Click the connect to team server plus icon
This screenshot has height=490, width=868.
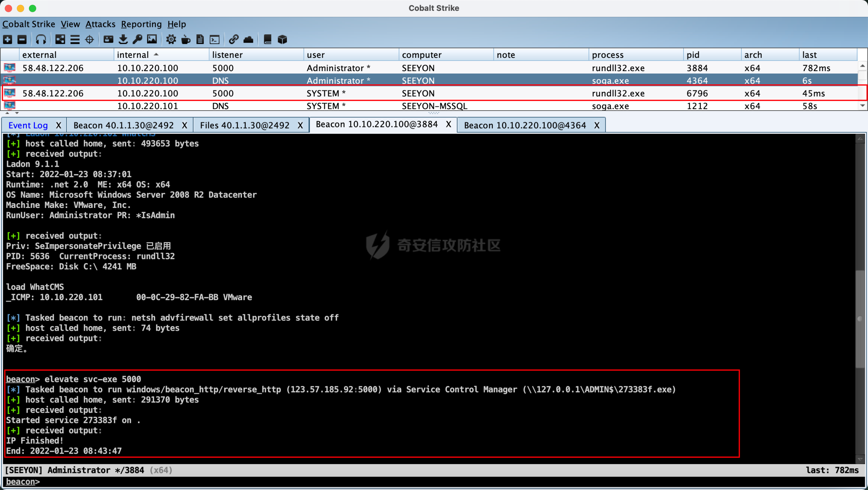coord(7,39)
